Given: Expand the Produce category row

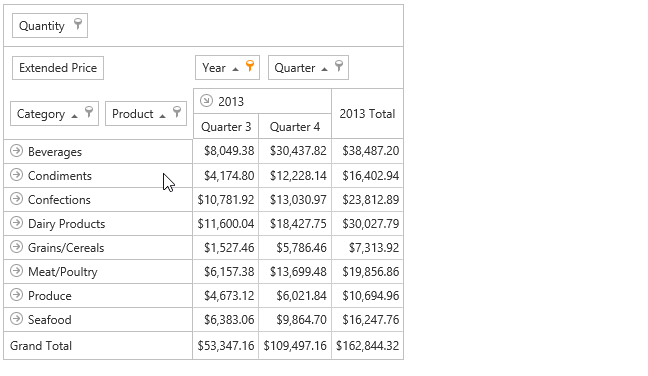Looking at the screenshot, I should coord(16,295).
